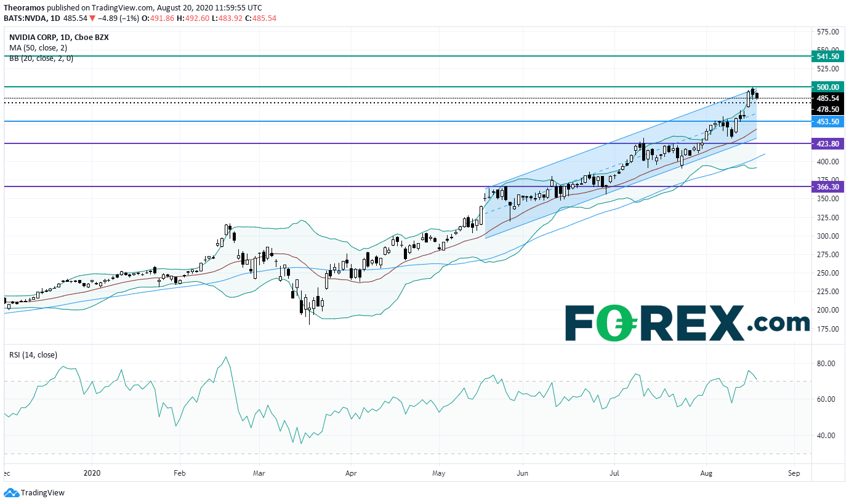This screenshot has height=504, width=849.
Task: Click the RSI (14, close) pane label
Action: 33,354
